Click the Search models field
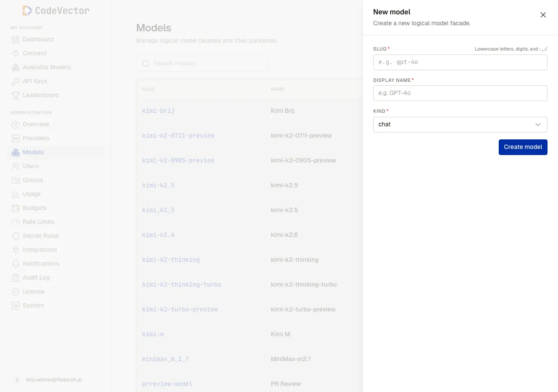 tap(202, 64)
